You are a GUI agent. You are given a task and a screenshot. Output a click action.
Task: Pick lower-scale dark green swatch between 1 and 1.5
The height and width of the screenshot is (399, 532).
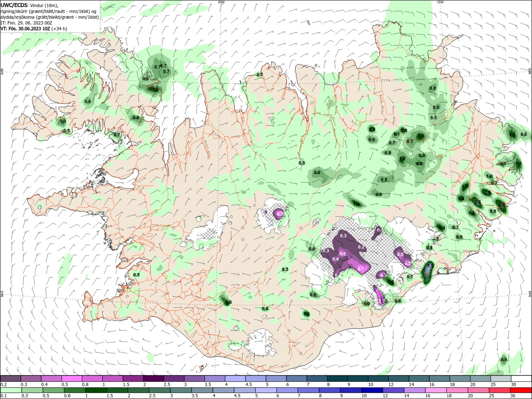pyautogui.click(x=96, y=390)
